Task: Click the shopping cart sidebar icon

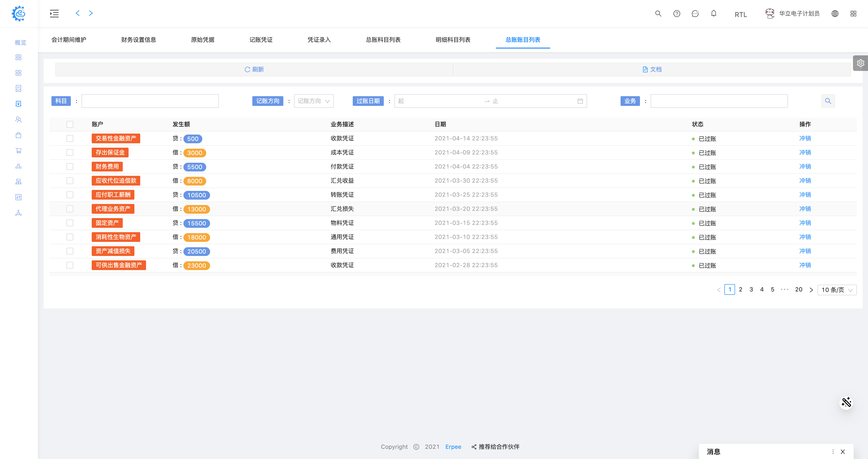Action: 18,151
